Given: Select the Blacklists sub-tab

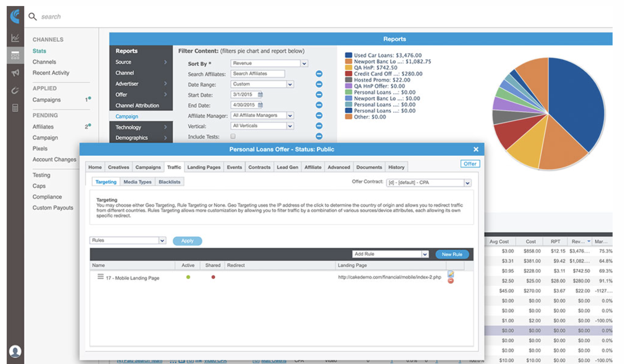Looking at the screenshot, I should click(169, 182).
